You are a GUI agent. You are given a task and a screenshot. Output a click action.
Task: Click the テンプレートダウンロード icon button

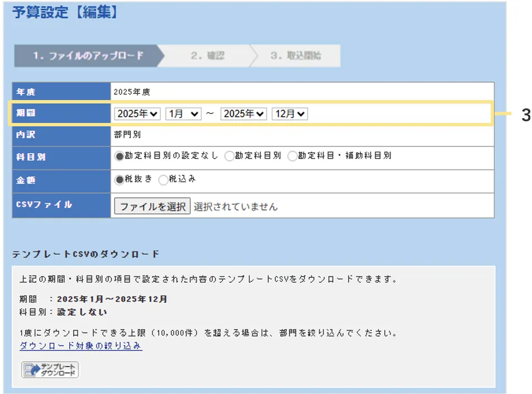[x=50, y=370]
